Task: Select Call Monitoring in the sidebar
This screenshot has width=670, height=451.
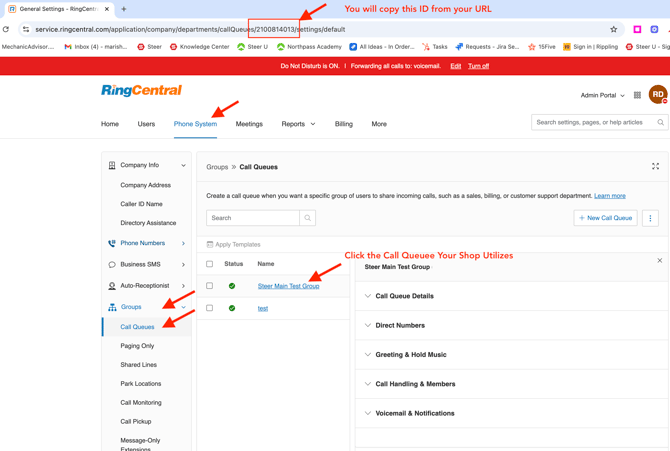Action: click(141, 403)
